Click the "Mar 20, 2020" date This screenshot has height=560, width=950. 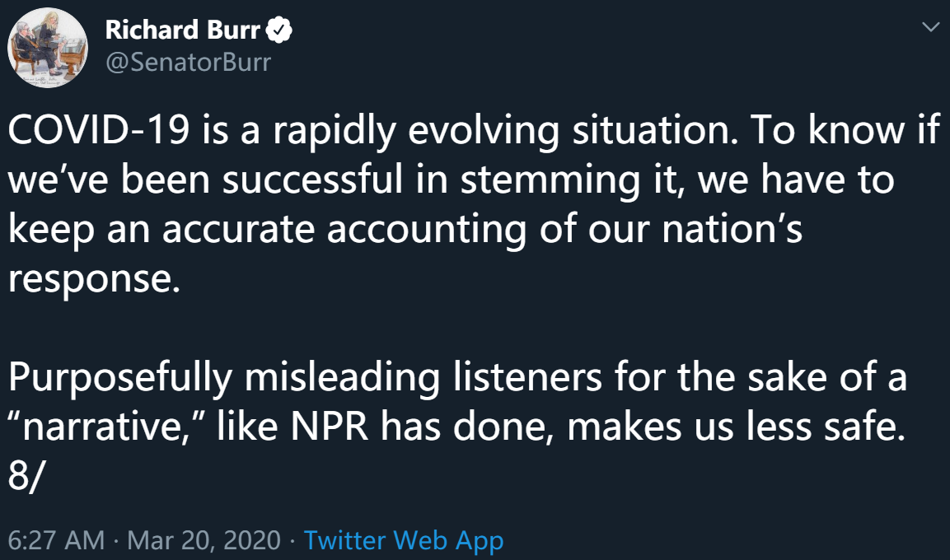click(x=204, y=541)
